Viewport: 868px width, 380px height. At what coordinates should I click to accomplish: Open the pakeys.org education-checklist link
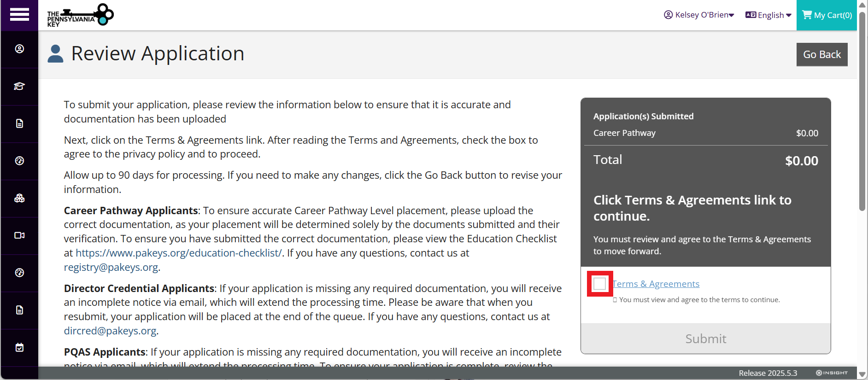tap(178, 253)
